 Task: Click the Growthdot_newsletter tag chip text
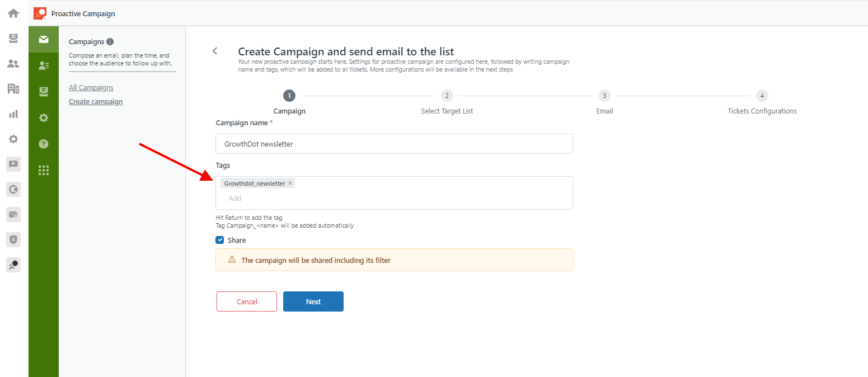click(255, 183)
